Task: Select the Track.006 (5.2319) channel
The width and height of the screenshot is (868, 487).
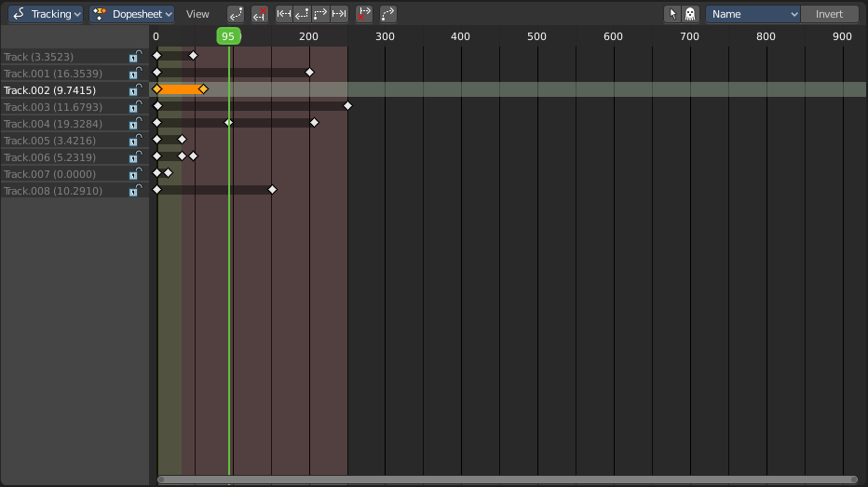Action: coord(49,156)
